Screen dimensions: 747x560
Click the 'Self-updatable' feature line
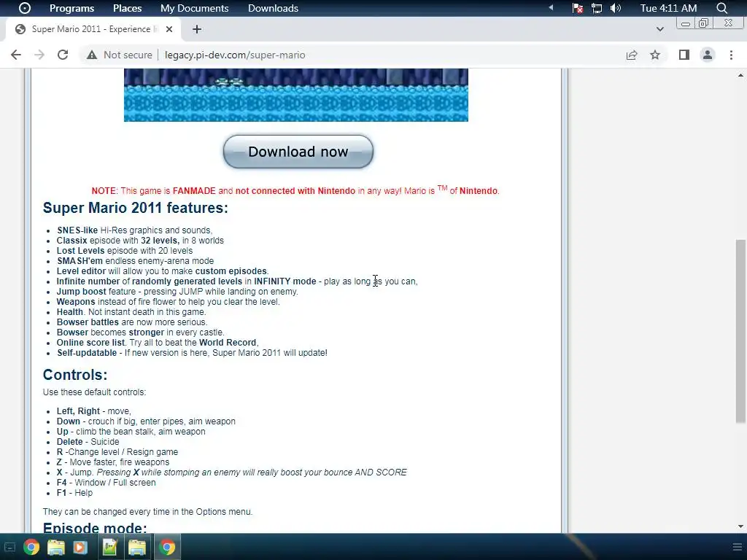tap(192, 353)
